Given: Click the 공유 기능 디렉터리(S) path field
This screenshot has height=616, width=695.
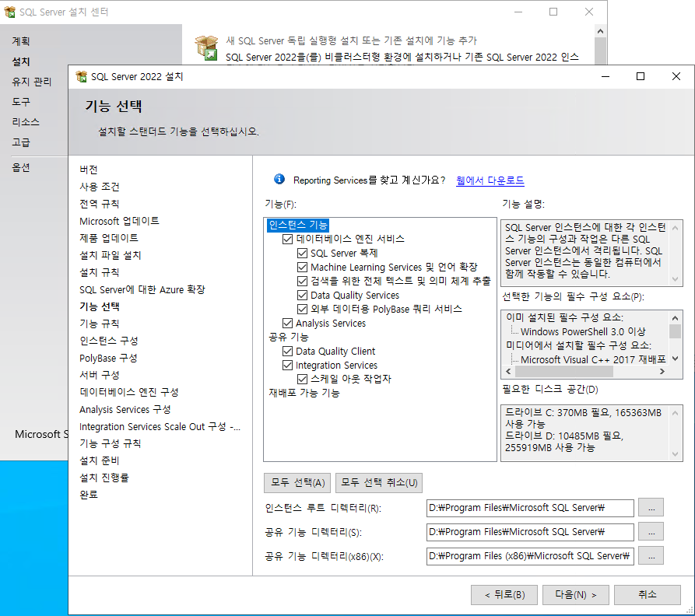Looking at the screenshot, I should (x=530, y=532).
